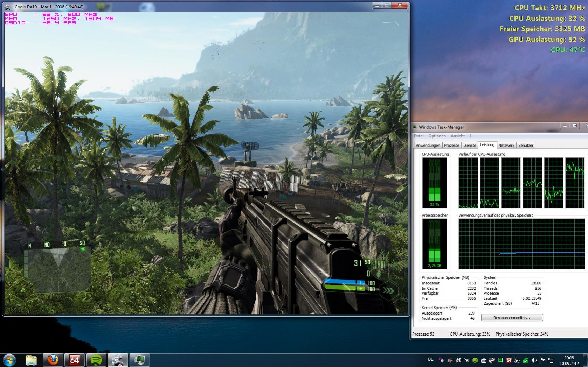Click the Nicht ausgelagert 46 value
This screenshot has height=367, width=588.
click(x=472, y=318)
